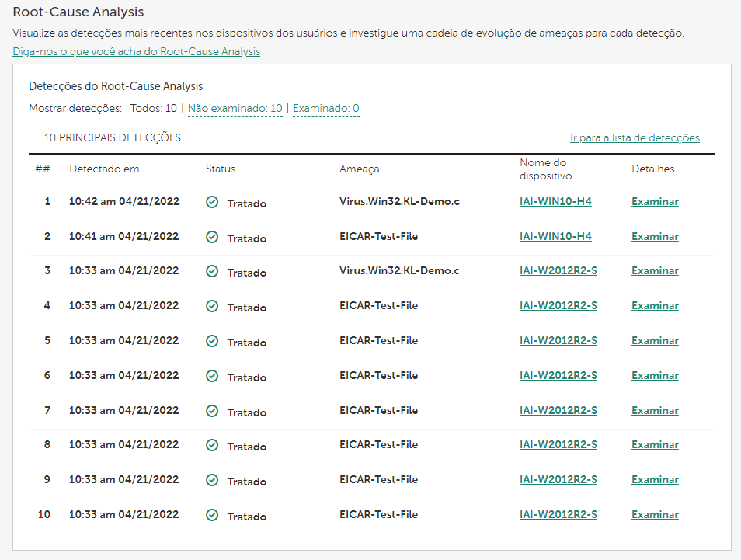
Task: Show 'Não examinado: 10' detections filter
Action: point(235,109)
